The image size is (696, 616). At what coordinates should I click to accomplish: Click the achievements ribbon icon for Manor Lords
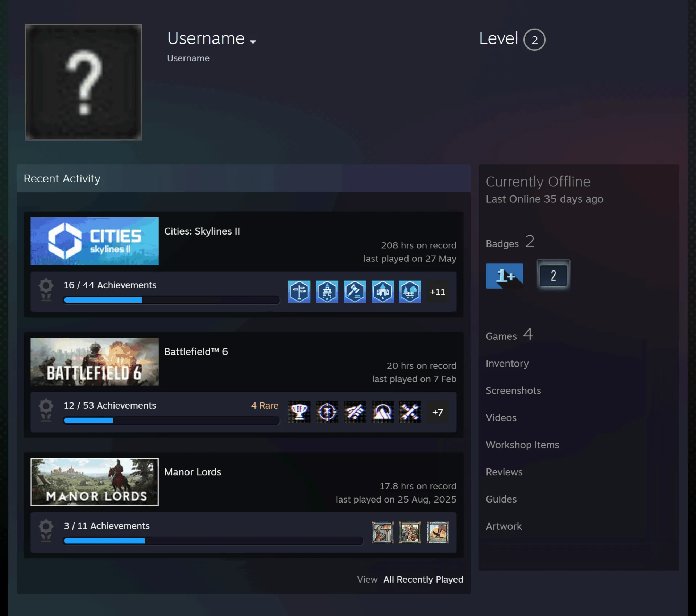point(46,530)
